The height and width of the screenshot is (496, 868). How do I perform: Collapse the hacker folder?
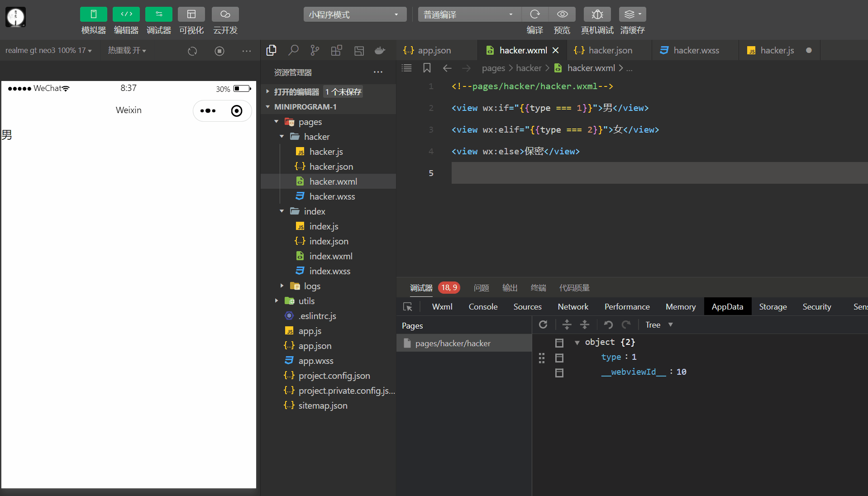(329, 137)
